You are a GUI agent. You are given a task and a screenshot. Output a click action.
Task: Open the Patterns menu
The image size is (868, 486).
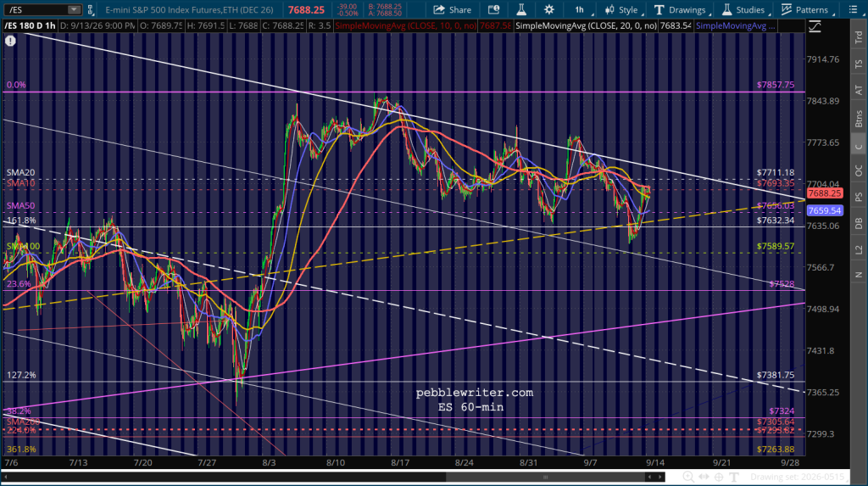click(x=807, y=10)
